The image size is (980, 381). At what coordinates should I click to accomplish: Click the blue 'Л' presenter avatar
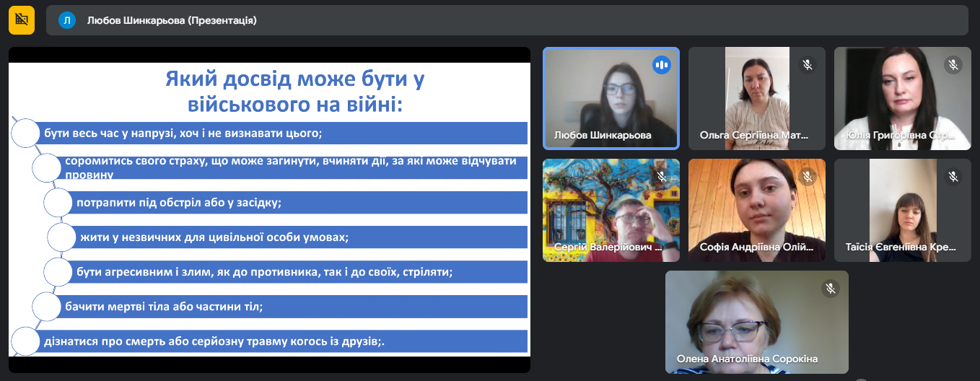(x=67, y=20)
